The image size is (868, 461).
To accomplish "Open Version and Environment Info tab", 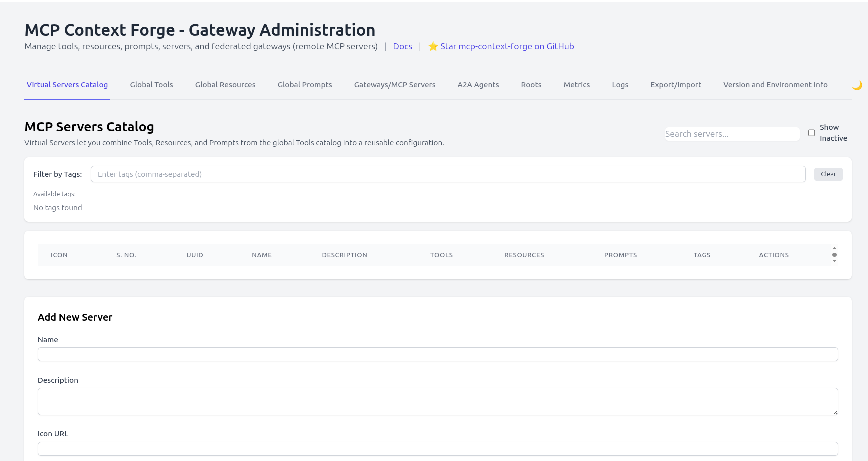I will 775,85.
